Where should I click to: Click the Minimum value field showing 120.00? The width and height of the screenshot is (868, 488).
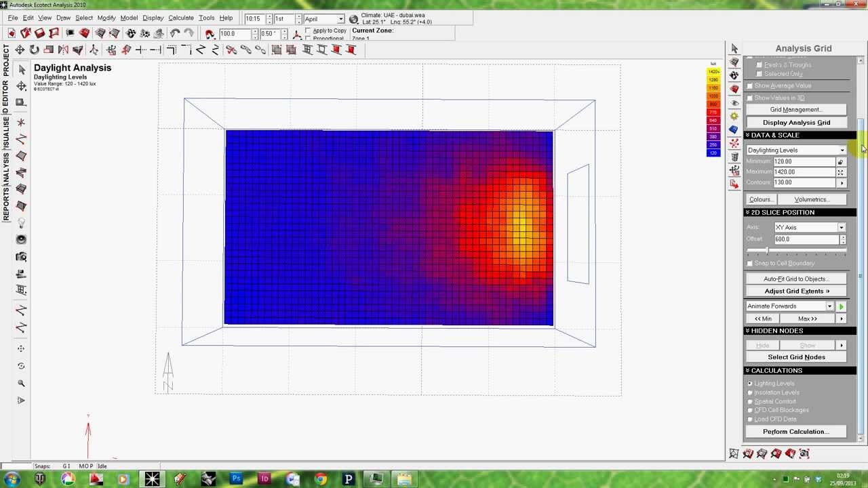pos(804,162)
